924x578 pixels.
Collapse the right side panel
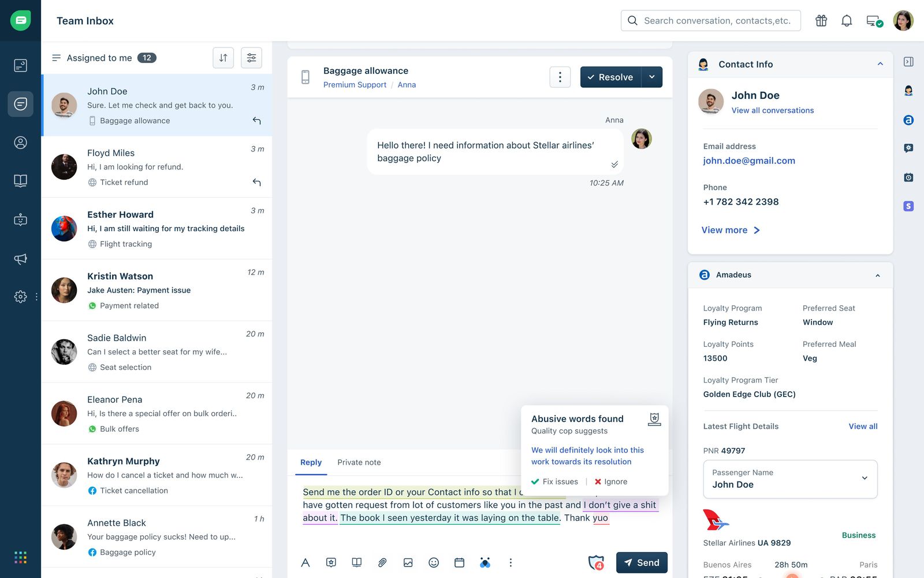click(x=908, y=62)
